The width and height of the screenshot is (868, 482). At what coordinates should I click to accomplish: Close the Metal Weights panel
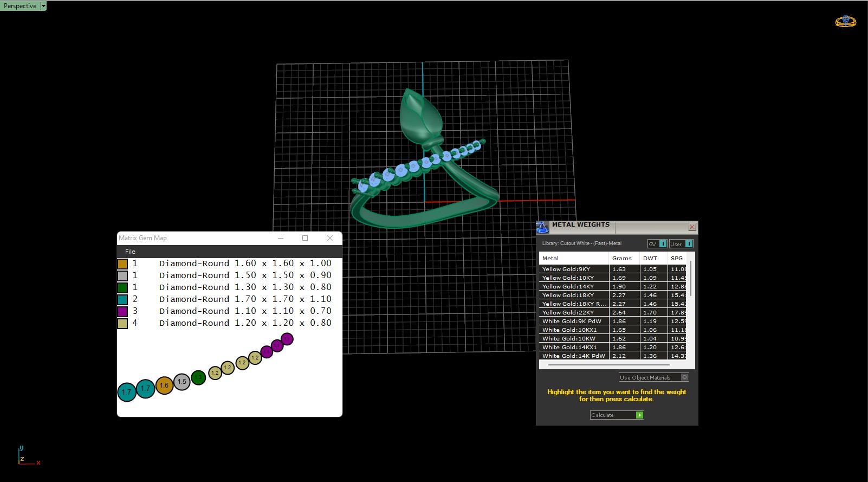pyautogui.click(x=692, y=227)
